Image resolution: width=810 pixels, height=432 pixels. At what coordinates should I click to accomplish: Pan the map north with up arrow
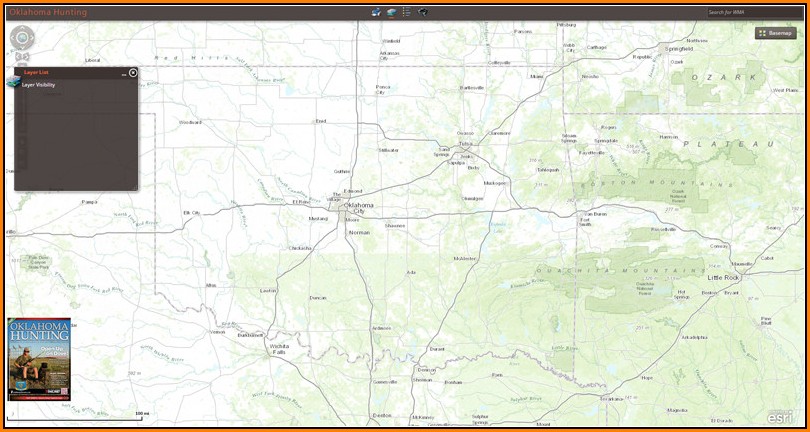click(x=22, y=28)
